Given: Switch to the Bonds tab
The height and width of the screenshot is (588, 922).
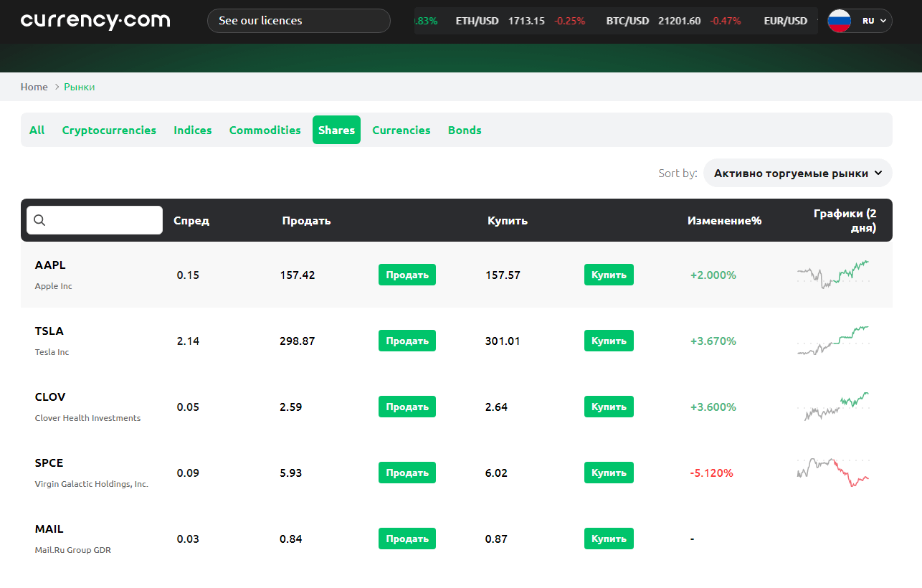Looking at the screenshot, I should click(x=465, y=131).
